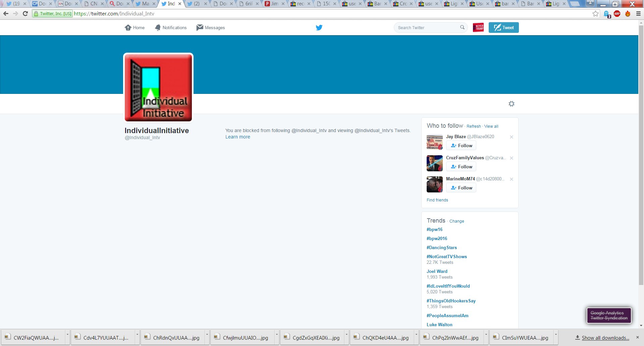Bookmark this page using the star icon

pyautogui.click(x=595, y=14)
